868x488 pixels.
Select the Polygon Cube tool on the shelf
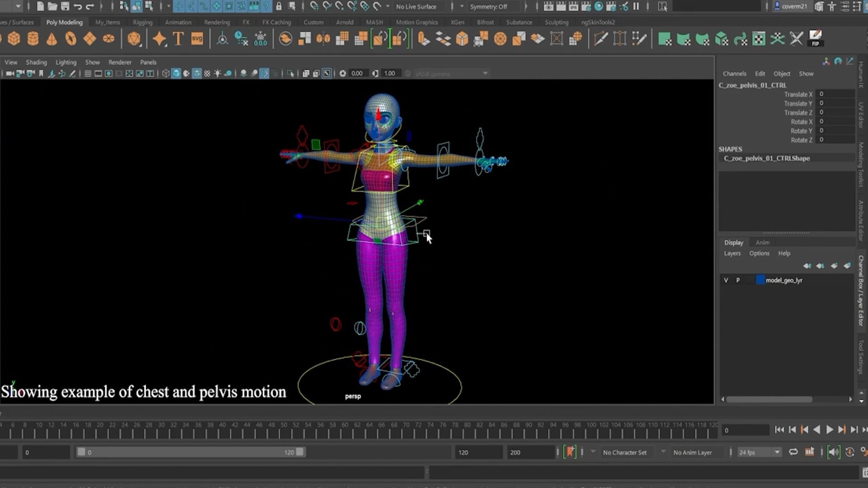[x=14, y=39]
